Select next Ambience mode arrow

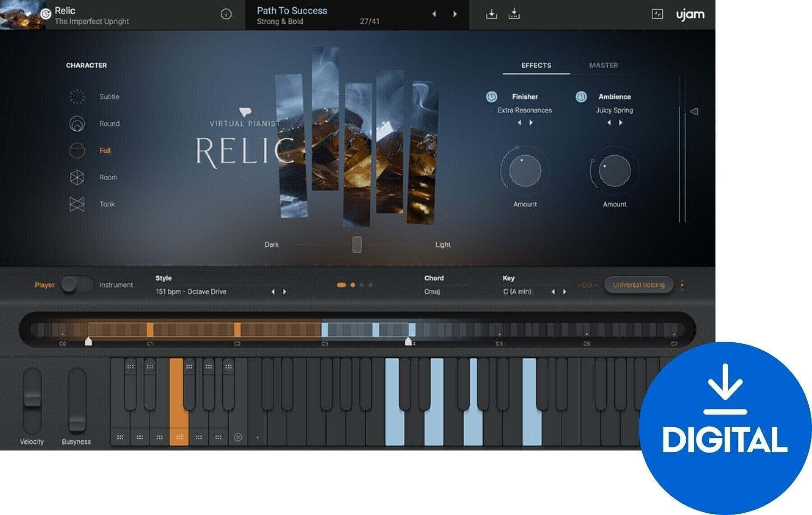pyautogui.click(x=621, y=123)
